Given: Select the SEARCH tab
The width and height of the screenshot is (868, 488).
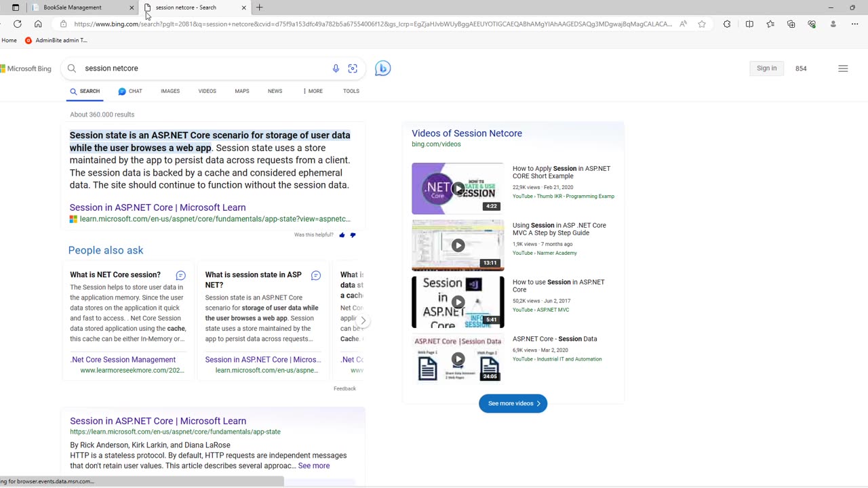Looking at the screenshot, I should (x=85, y=91).
